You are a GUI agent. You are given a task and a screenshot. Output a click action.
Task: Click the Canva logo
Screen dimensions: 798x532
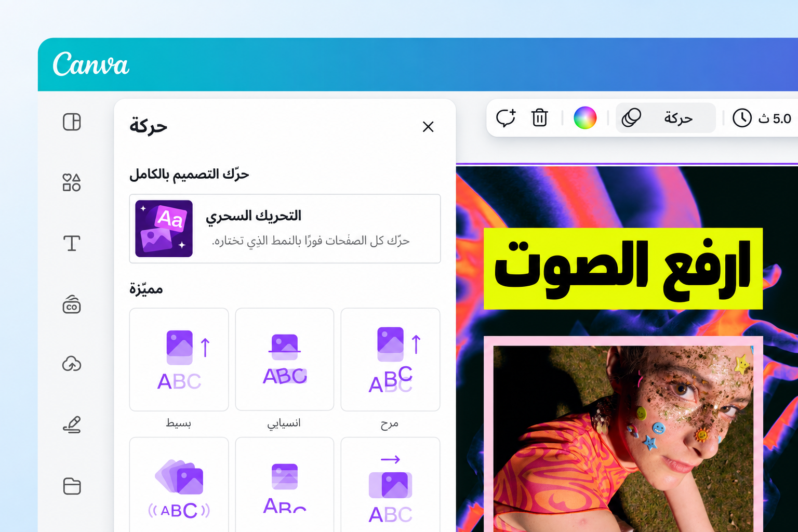point(91,64)
